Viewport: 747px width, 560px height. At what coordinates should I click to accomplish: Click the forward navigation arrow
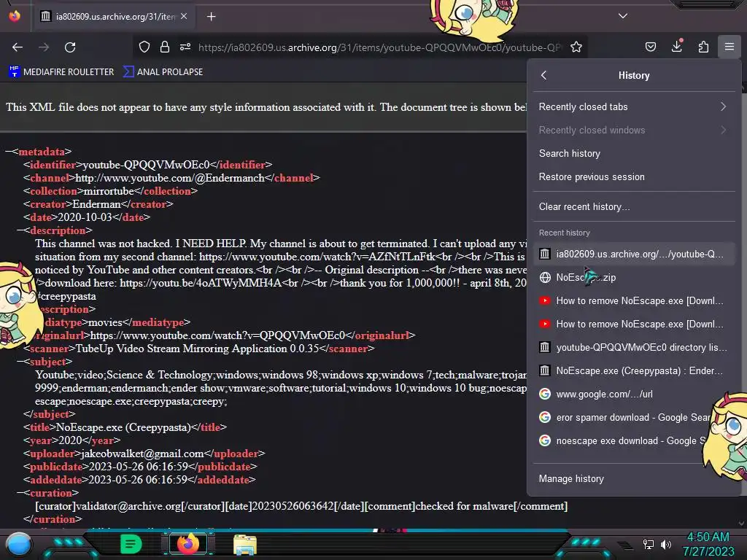pyautogui.click(x=44, y=47)
